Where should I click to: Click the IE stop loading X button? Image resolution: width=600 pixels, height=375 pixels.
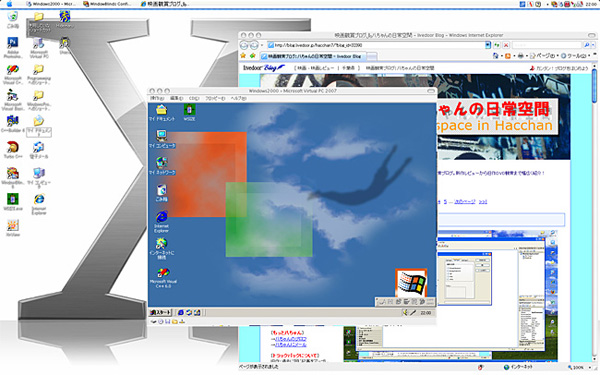click(506, 45)
